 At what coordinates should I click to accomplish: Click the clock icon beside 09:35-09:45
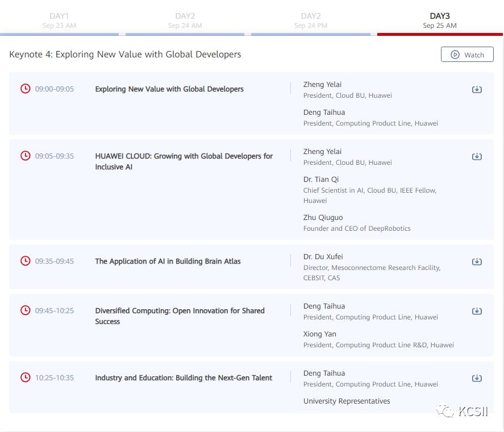point(26,261)
